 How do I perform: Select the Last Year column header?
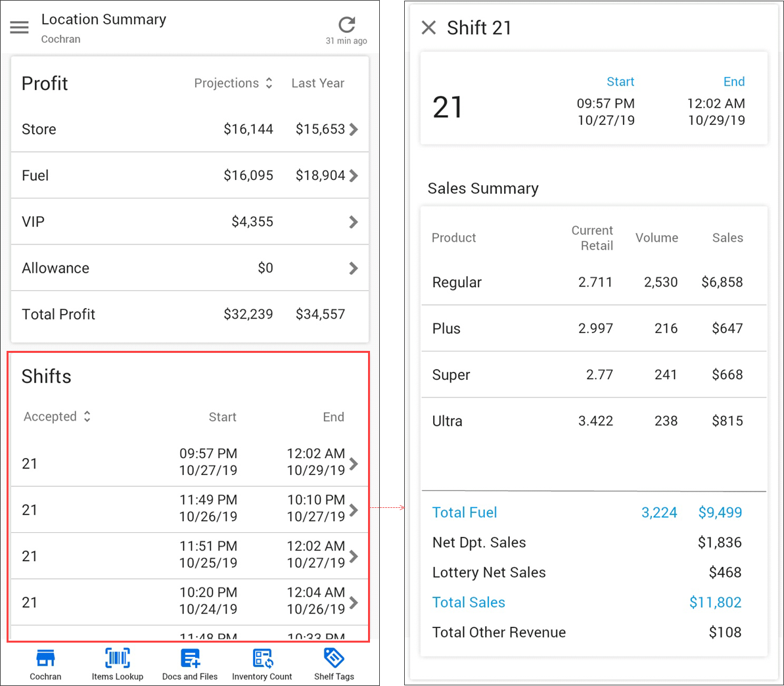(318, 83)
